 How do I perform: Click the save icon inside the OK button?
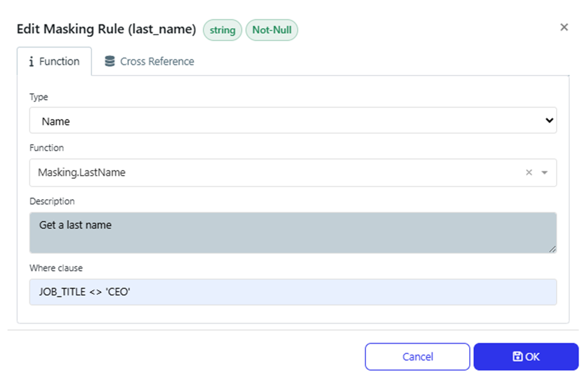517,356
